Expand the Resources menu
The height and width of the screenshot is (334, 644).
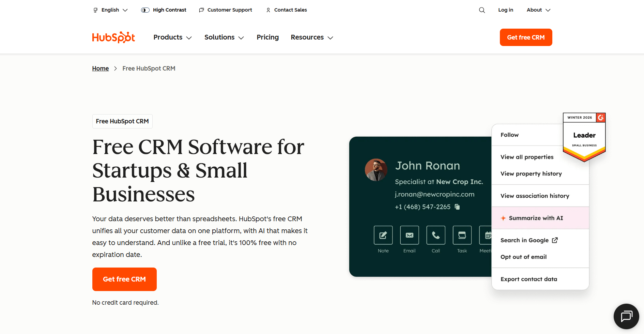(x=312, y=37)
